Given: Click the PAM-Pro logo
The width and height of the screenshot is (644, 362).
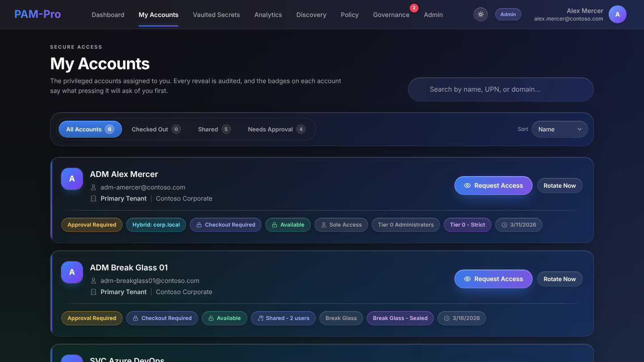Looking at the screenshot, I should tap(38, 14).
